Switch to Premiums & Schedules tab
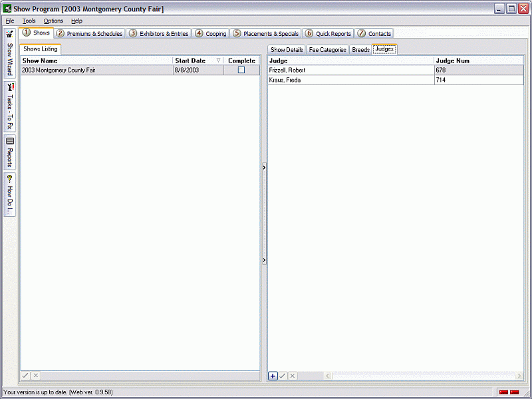The width and height of the screenshot is (532, 399). tap(90, 33)
